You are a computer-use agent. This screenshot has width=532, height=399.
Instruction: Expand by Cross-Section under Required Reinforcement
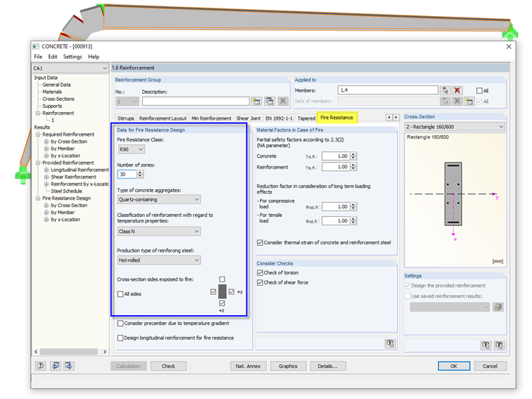click(46, 141)
